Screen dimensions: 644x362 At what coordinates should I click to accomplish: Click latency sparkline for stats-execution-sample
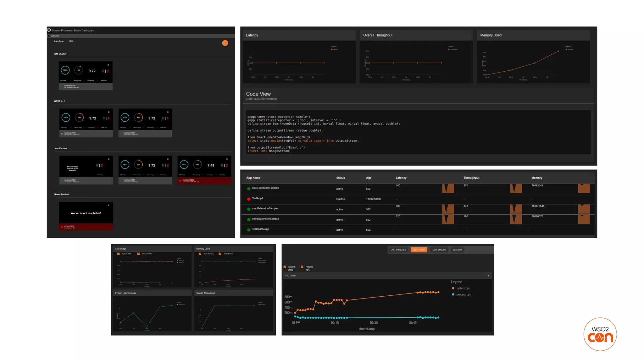point(448,189)
